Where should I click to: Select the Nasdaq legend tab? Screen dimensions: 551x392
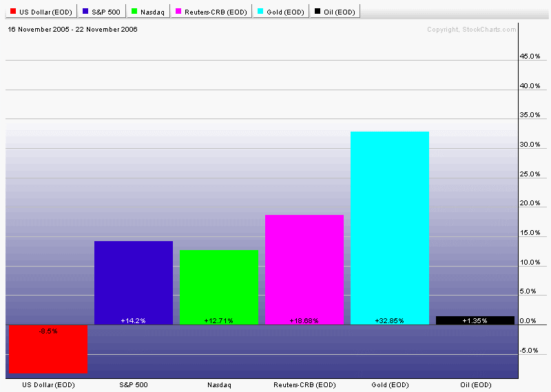[148, 12]
